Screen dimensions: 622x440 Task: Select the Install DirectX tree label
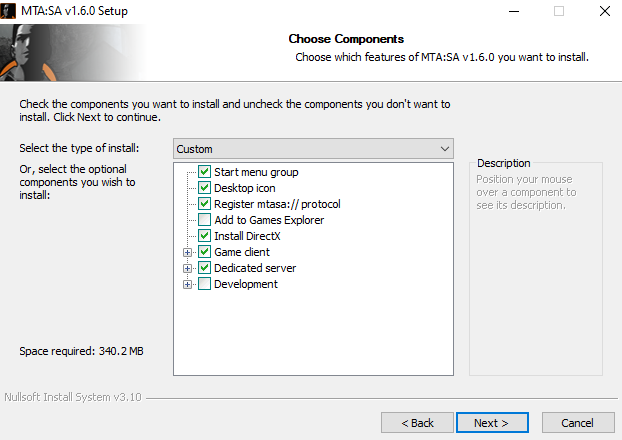[249, 236]
